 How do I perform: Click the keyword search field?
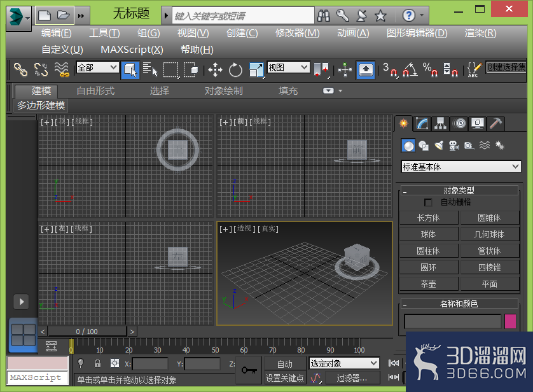tap(243, 16)
